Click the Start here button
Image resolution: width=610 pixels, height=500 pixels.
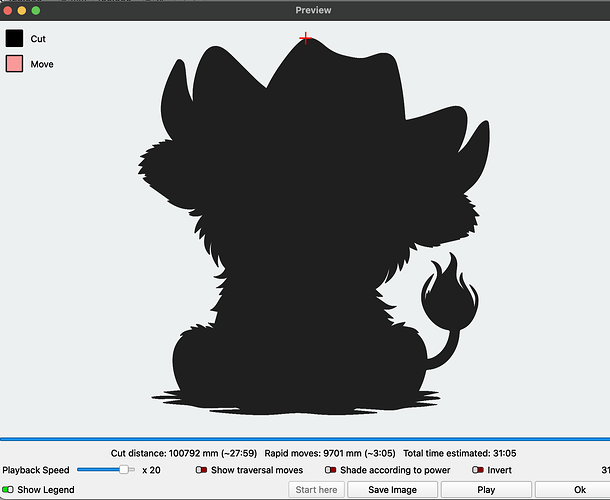point(315,490)
